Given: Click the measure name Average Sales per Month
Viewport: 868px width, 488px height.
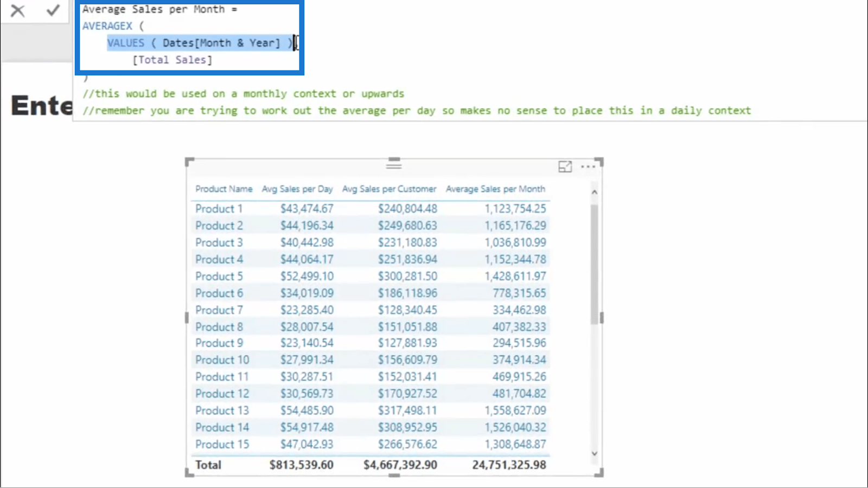Looking at the screenshot, I should (x=154, y=9).
